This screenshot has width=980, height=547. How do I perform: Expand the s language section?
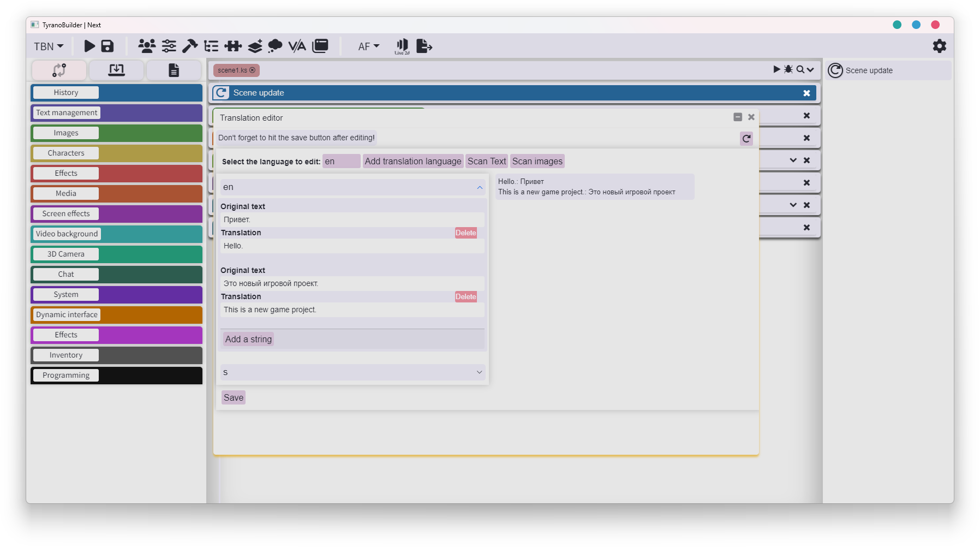pos(352,372)
